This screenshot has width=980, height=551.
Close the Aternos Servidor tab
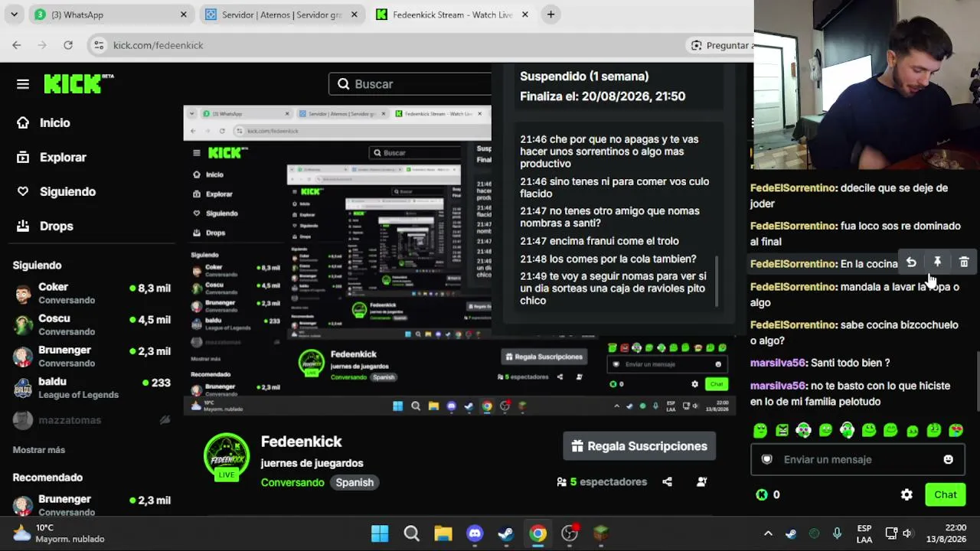tap(354, 15)
